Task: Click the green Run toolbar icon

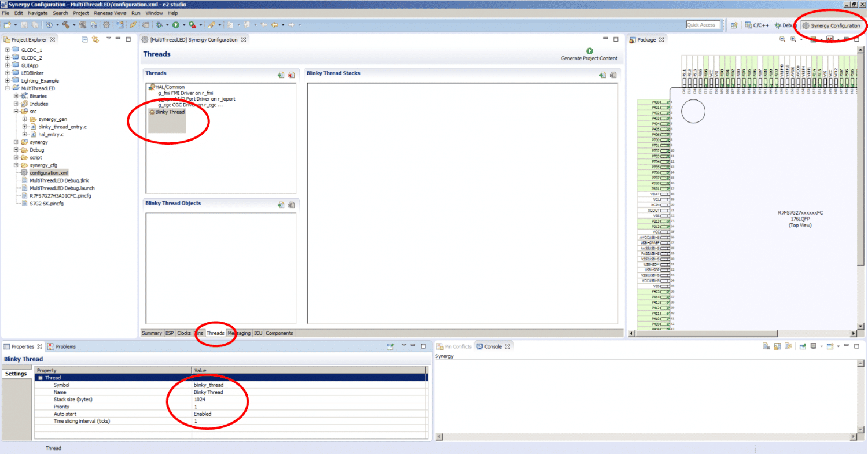Action: [x=175, y=25]
